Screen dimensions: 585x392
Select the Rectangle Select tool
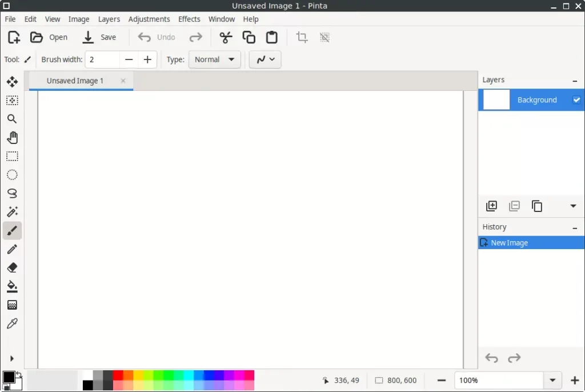tap(12, 156)
